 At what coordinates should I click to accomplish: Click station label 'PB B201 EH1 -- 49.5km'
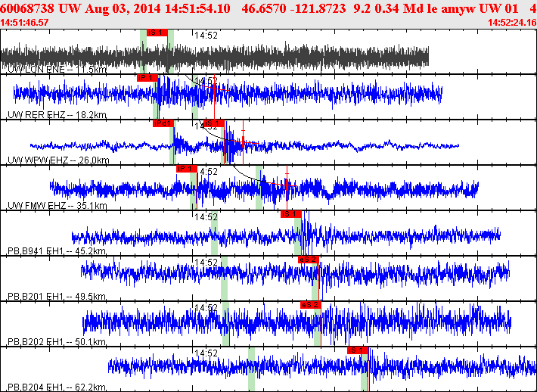tap(57, 297)
